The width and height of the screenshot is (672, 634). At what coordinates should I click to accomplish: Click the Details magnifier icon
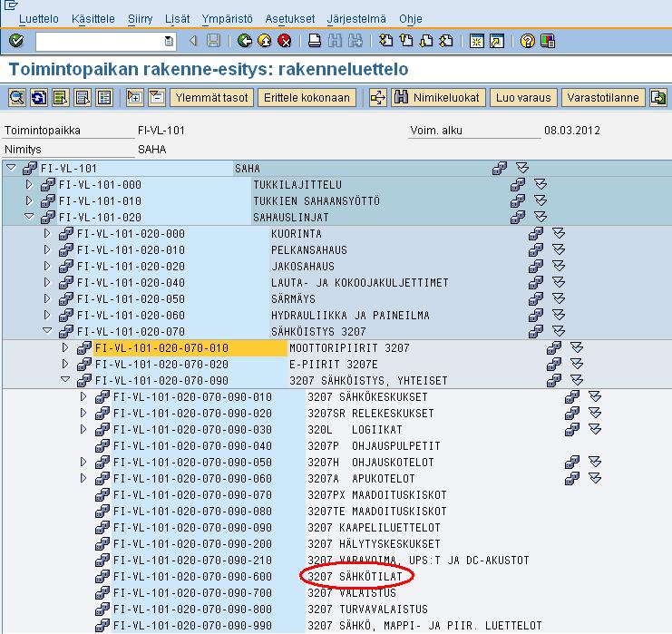click(17, 98)
